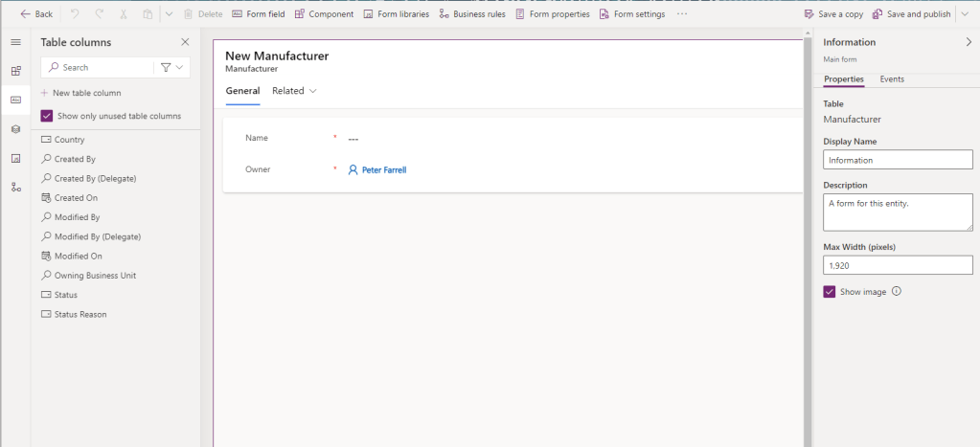Collapse the Information properties pane
The image size is (980, 447).
[968, 42]
